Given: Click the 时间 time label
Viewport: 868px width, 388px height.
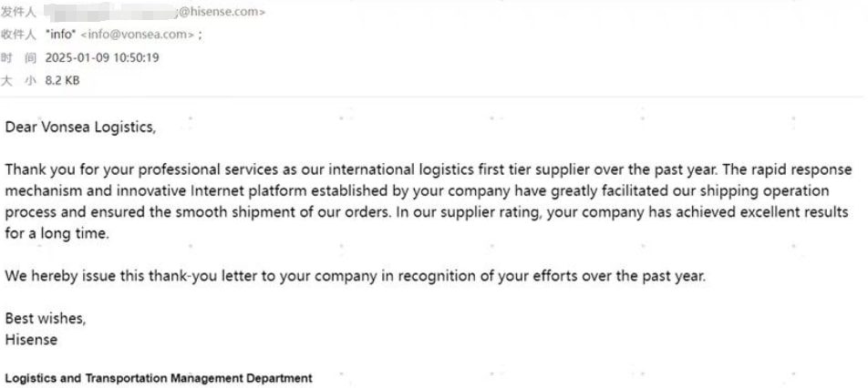Looking at the screenshot, I should [18, 57].
